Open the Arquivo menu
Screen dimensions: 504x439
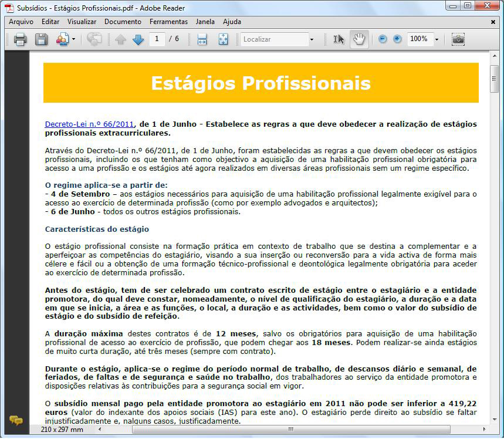pos(21,22)
